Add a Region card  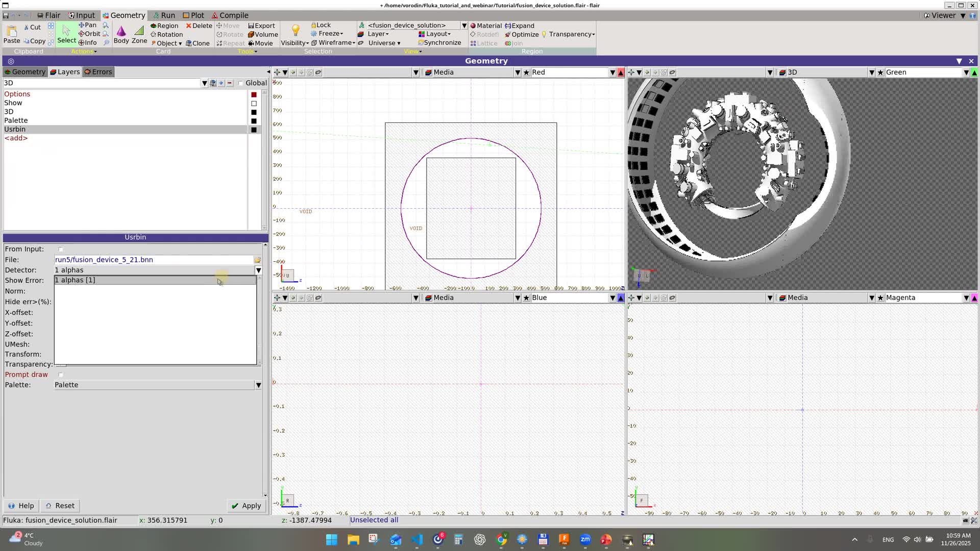(164, 26)
